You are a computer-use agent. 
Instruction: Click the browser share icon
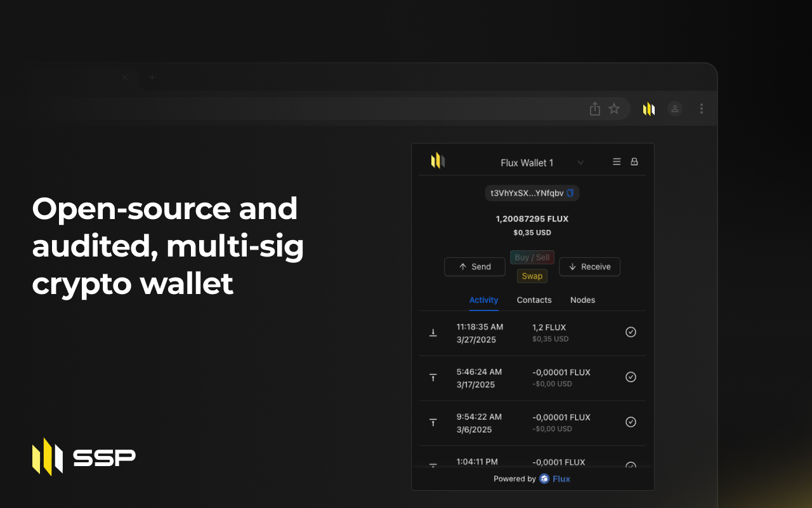click(594, 109)
